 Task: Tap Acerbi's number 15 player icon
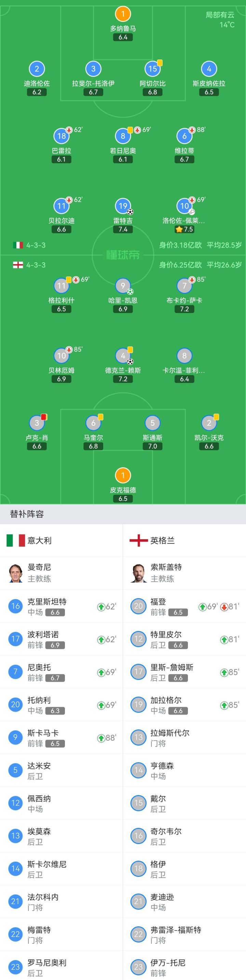[152, 69]
